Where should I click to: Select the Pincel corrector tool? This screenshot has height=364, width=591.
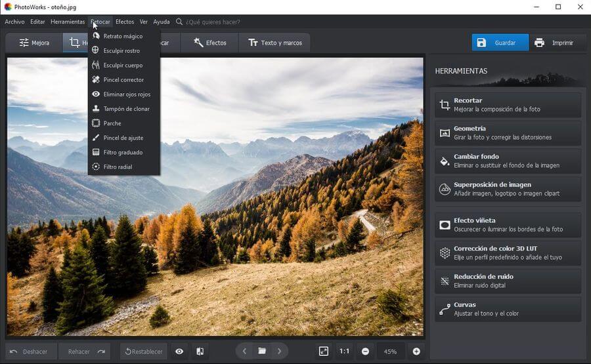123,80
